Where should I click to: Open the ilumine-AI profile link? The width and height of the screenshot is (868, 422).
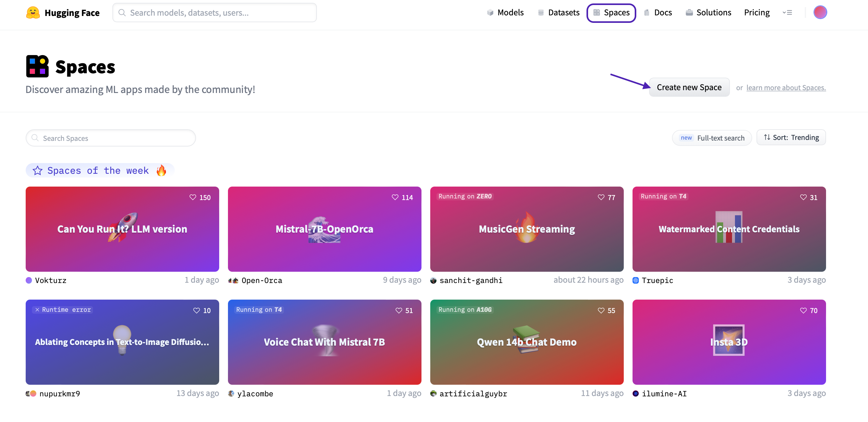point(664,394)
